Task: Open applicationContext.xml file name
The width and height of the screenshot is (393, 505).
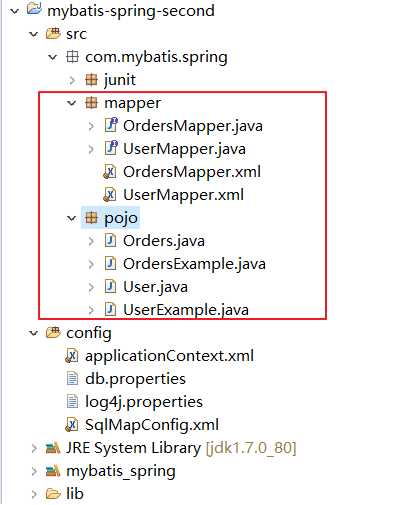Action: click(170, 357)
